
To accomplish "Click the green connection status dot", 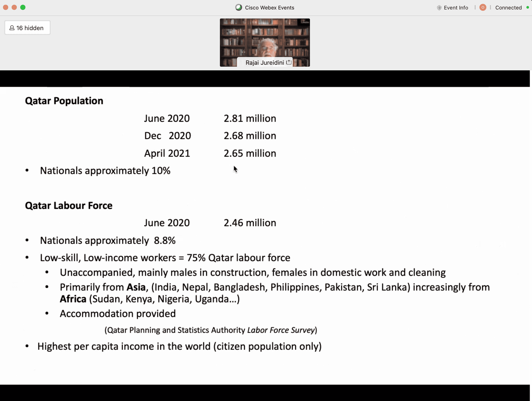I will click(527, 8).
